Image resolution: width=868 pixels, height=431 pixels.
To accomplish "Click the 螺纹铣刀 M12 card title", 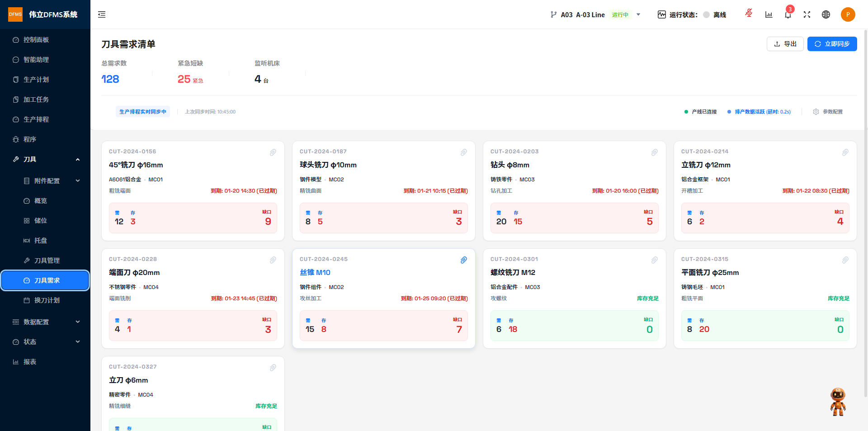I will tap(513, 273).
